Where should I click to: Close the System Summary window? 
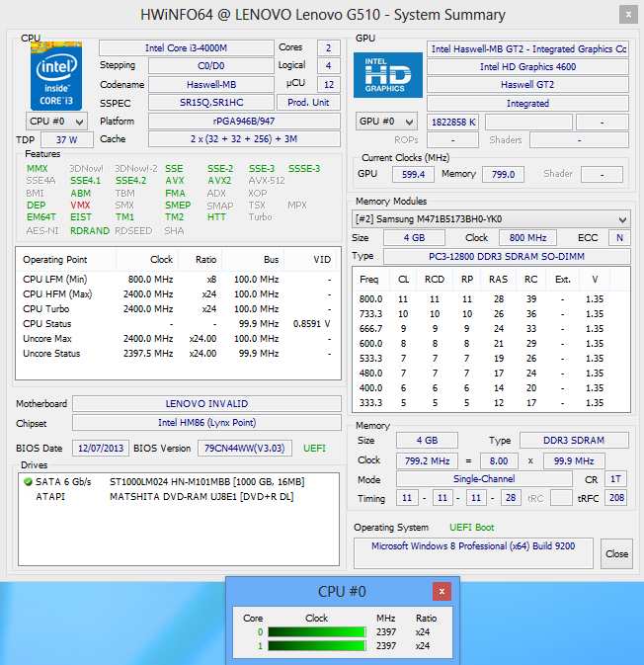click(x=628, y=15)
